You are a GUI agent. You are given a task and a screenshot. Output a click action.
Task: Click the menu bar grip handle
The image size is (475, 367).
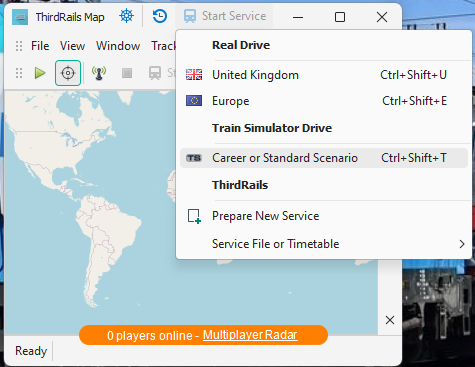[19, 46]
